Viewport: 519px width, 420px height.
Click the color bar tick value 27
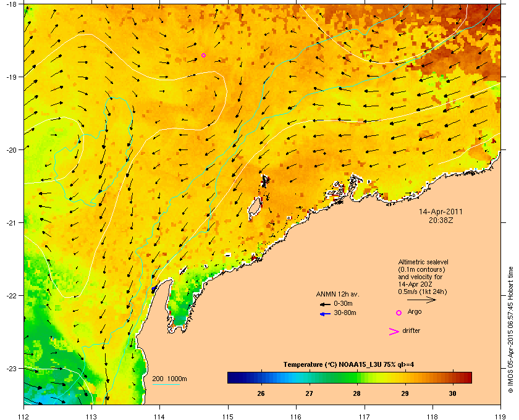309,393
